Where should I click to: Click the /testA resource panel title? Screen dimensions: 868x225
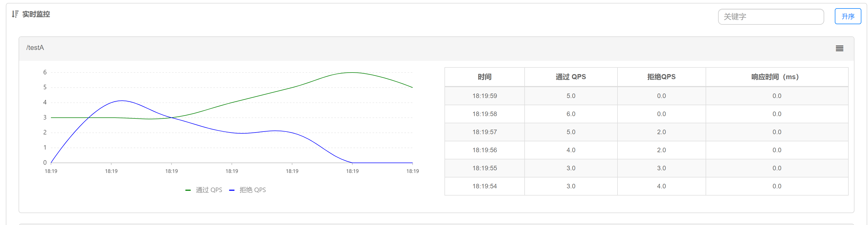click(x=35, y=48)
